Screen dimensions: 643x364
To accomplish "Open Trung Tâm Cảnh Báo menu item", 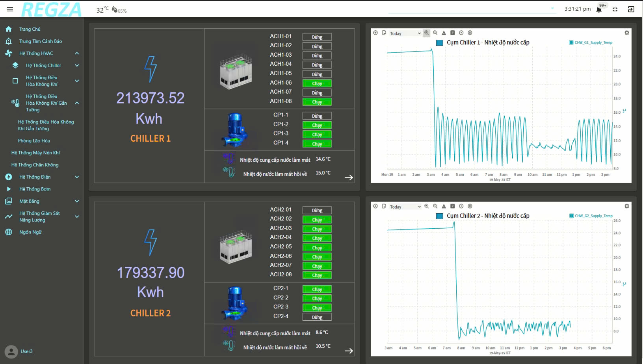I will (40, 41).
